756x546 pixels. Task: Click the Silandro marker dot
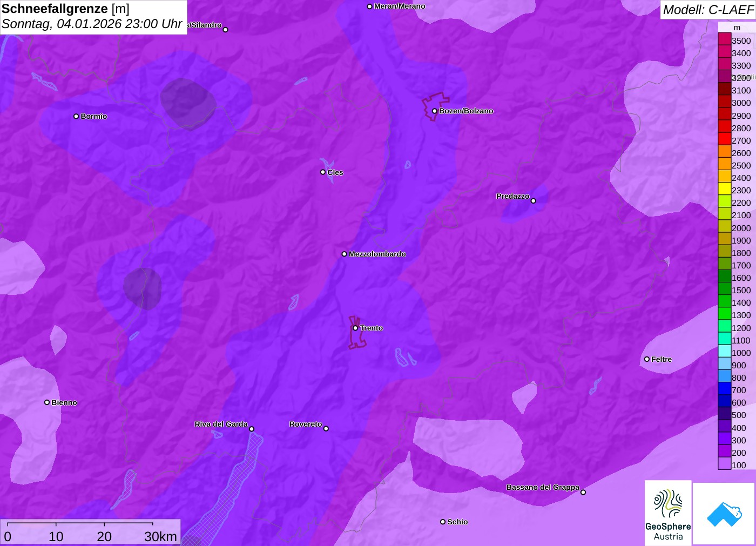click(x=226, y=30)
